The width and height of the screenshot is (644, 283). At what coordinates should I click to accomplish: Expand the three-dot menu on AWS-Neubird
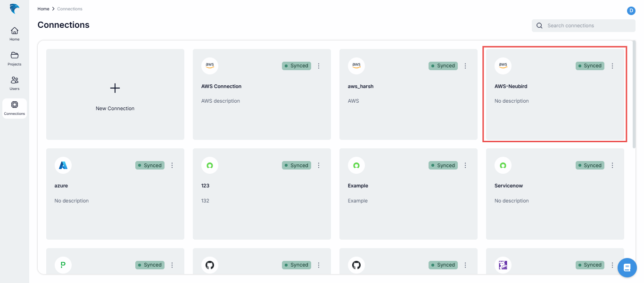coord(612,66)
